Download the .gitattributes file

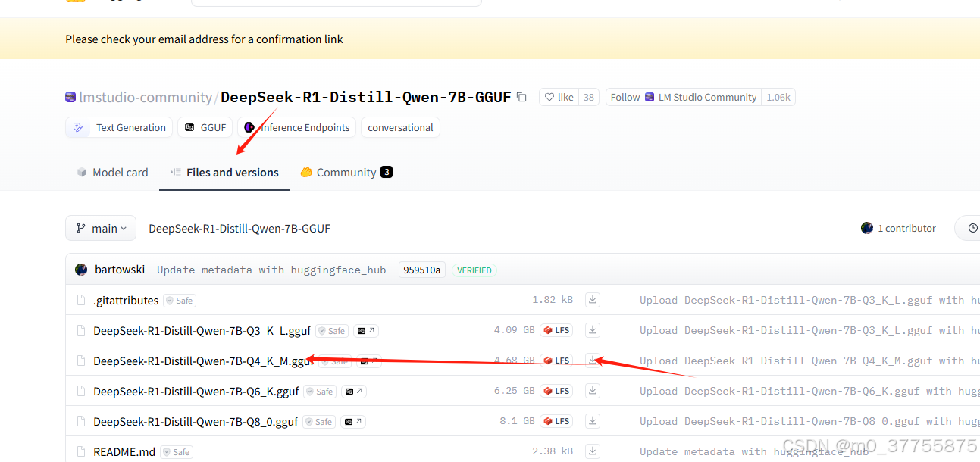(593, 300)
